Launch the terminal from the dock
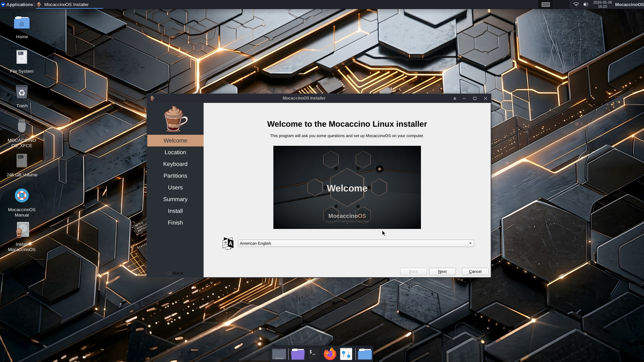Screen dimensions: 644x362 coord(314,354)
